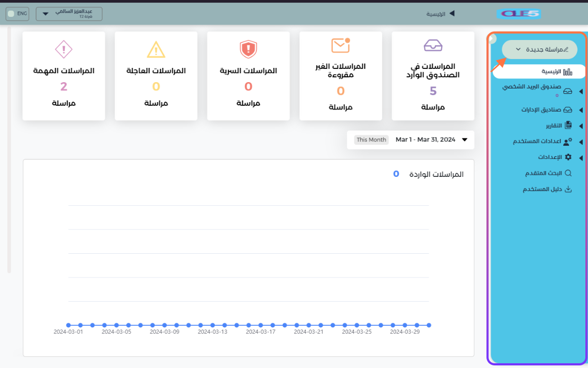Click the 2024-03-01 data point on the chart

(x=68, y=325)
